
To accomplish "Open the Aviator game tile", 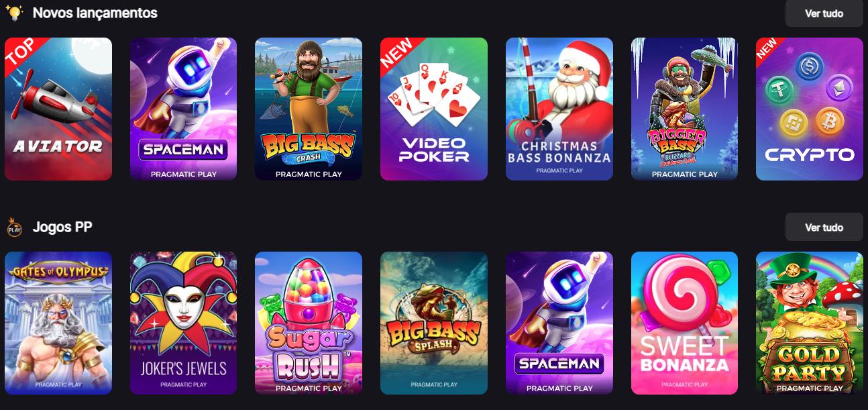I will (x=58, y=109).
